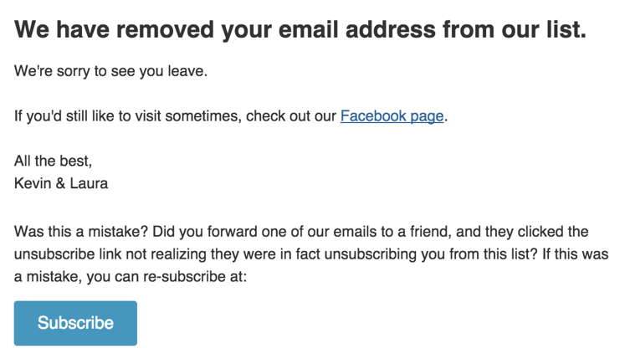
Task: Click "email address" in the heading
Action: click(x=356, y=29)
